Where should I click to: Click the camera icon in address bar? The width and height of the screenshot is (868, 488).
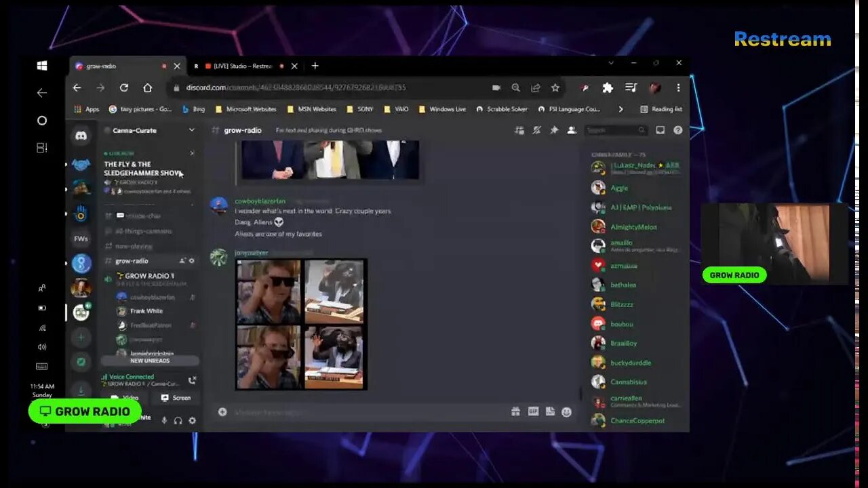pyautogui.click(x=496, y=87)
